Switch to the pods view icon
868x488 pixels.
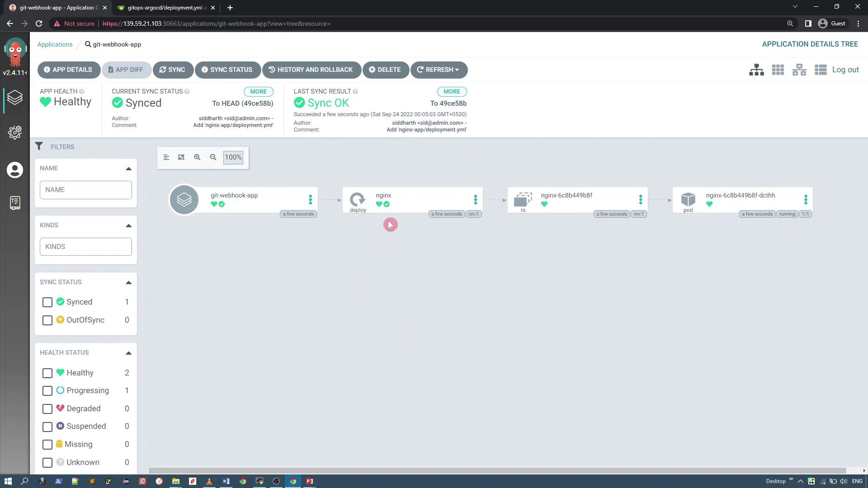pos(778,70)
